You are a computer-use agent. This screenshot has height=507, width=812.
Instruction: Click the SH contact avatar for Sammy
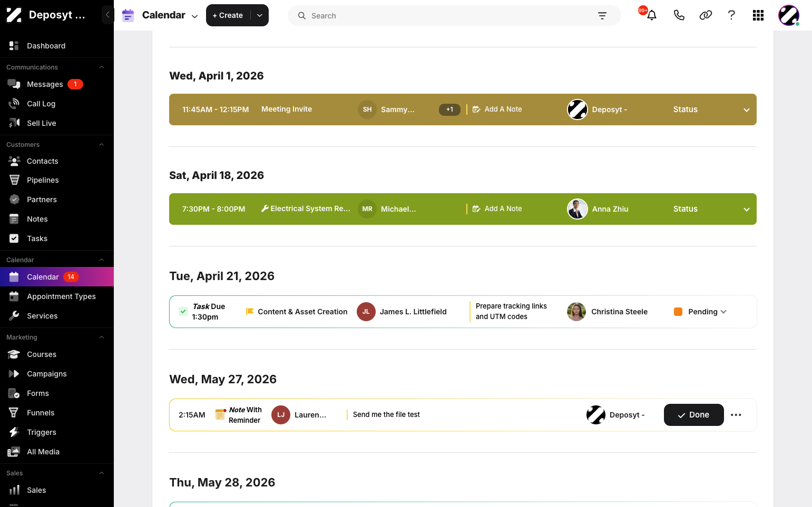coord(367,110)
